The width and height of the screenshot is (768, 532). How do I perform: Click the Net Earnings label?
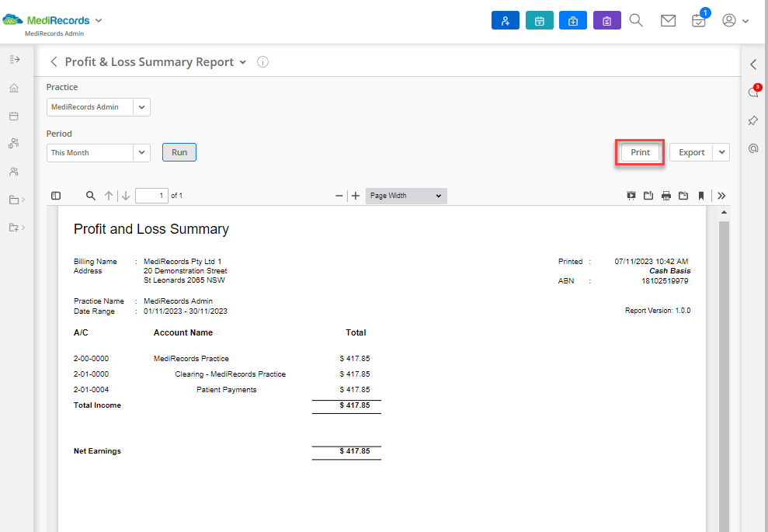tap(97, 451)
